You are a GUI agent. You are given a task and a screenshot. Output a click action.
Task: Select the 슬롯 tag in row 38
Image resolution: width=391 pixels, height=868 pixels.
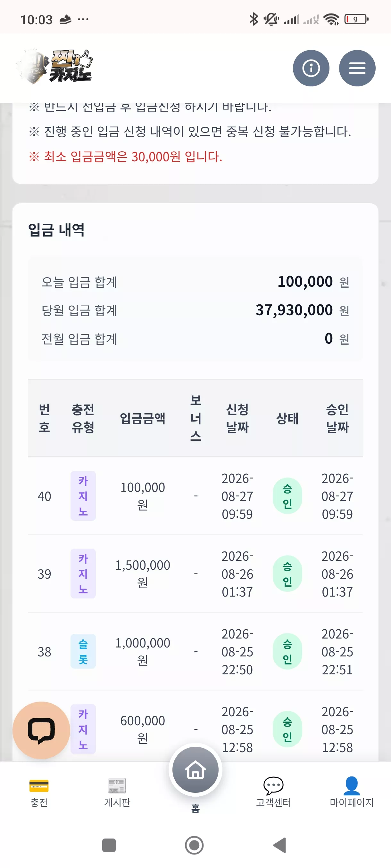click(x=83, y=651)
